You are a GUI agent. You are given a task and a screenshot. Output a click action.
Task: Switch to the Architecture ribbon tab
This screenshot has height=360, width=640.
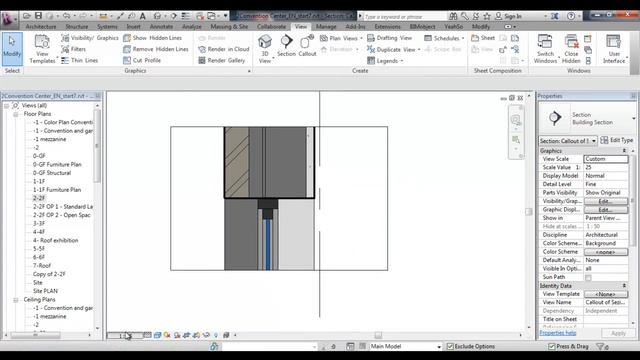(x=41, y=27)
